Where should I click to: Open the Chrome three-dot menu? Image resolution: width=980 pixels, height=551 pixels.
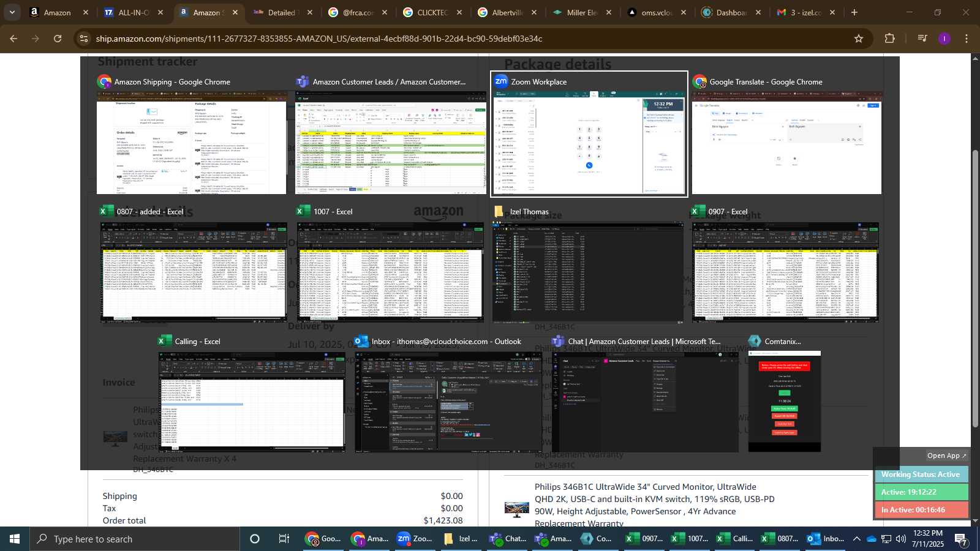tap(967, 39)
